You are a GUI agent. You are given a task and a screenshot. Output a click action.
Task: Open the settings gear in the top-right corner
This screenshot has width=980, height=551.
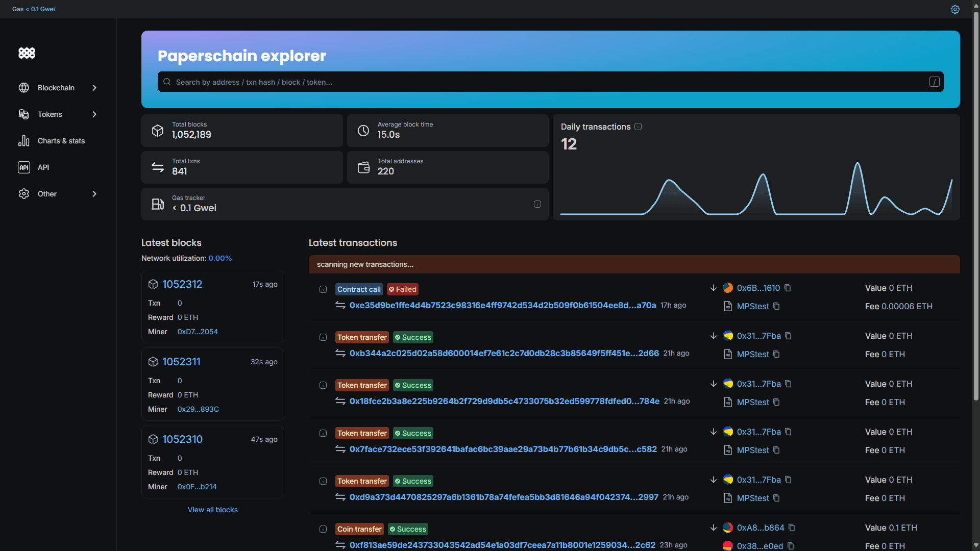point(955,9)
